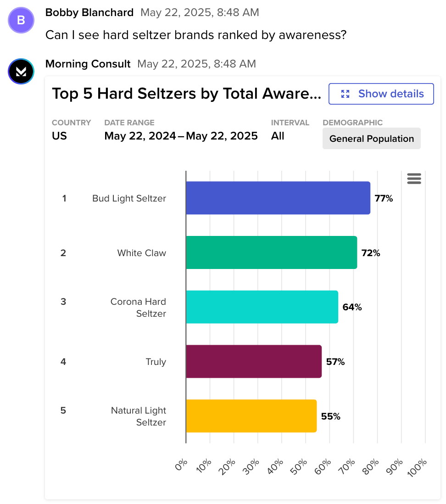This screenshot has height=504, width=446.
Task: Click the Bobby Blanchard sender name
Action: 89,12
